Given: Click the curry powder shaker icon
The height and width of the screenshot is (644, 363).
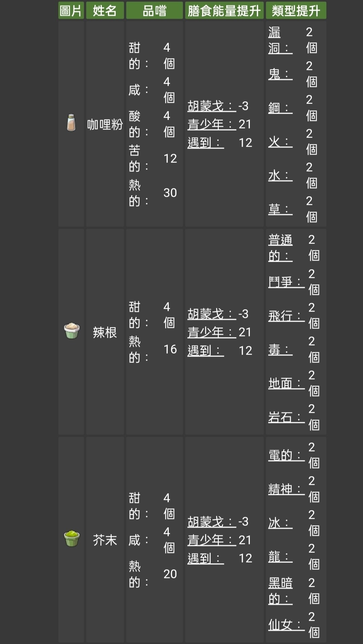Looking at the screenshot, I should click(x=71, y=123).
